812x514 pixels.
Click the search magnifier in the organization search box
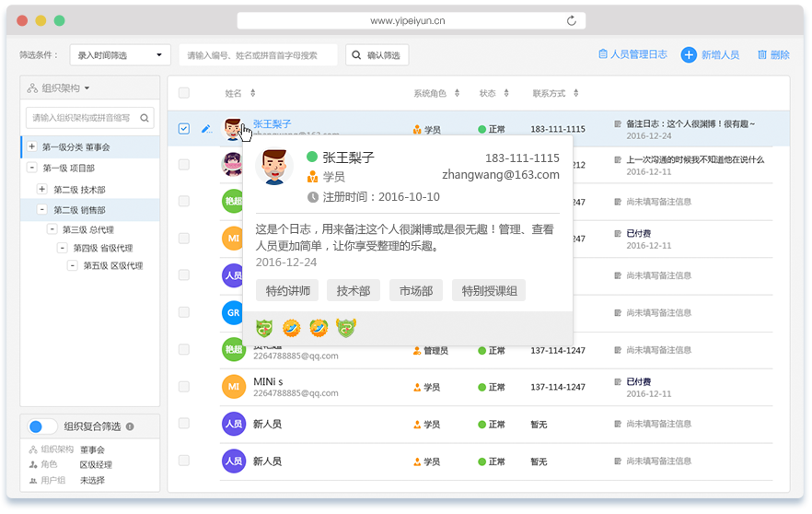(145, 118)
